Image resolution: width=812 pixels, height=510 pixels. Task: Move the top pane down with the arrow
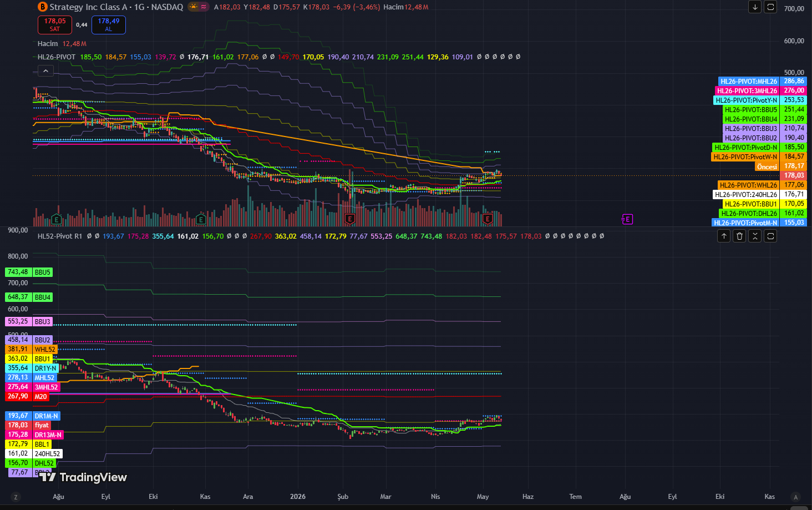point(755,7)
